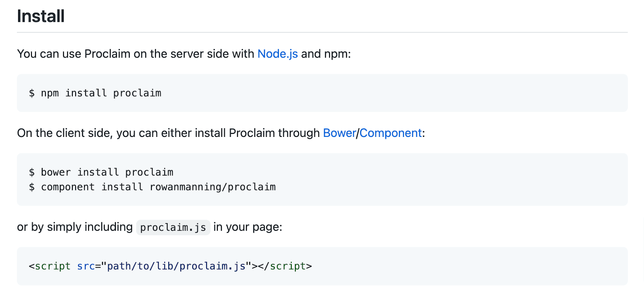Open the Node.js link
The height and width of the screenshot is (296, 644).
click(277, 54)
